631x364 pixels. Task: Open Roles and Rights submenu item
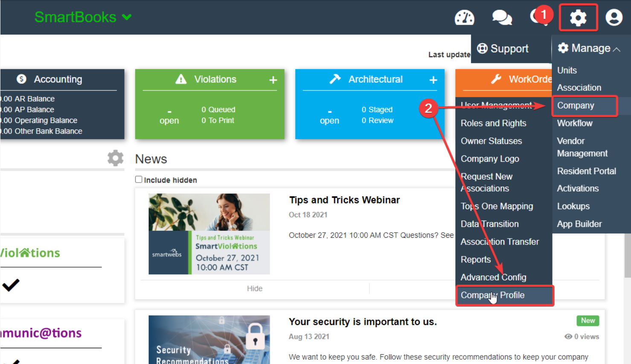pyautogui.click(x=493, y=123)
